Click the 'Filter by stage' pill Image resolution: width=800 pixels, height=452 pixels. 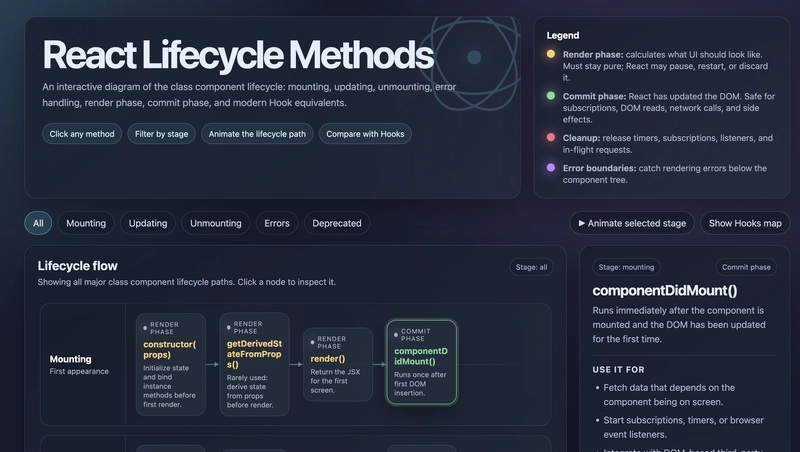161,134
